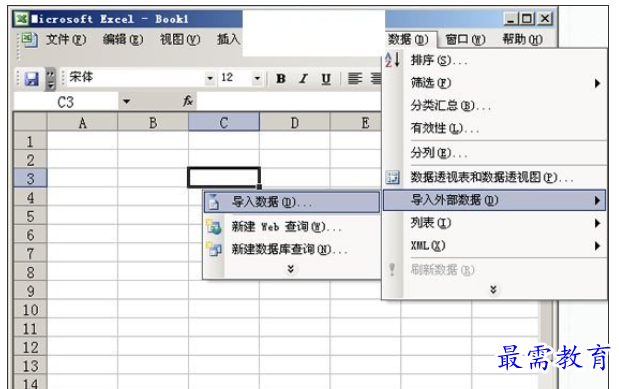Select row 5 header
The image size is (619, 389).
(x=30, y=216)
